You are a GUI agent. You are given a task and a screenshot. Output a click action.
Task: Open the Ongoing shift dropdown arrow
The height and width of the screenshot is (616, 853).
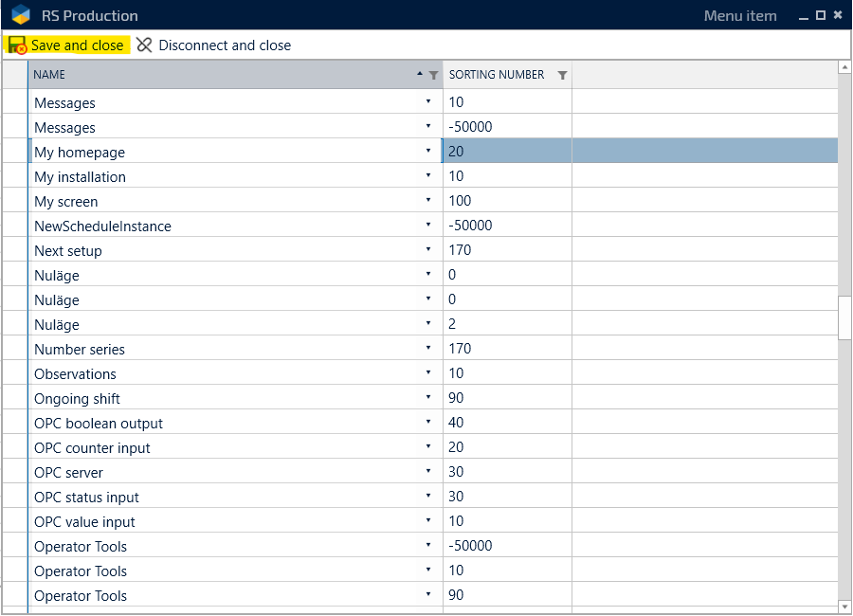point(427,398)
